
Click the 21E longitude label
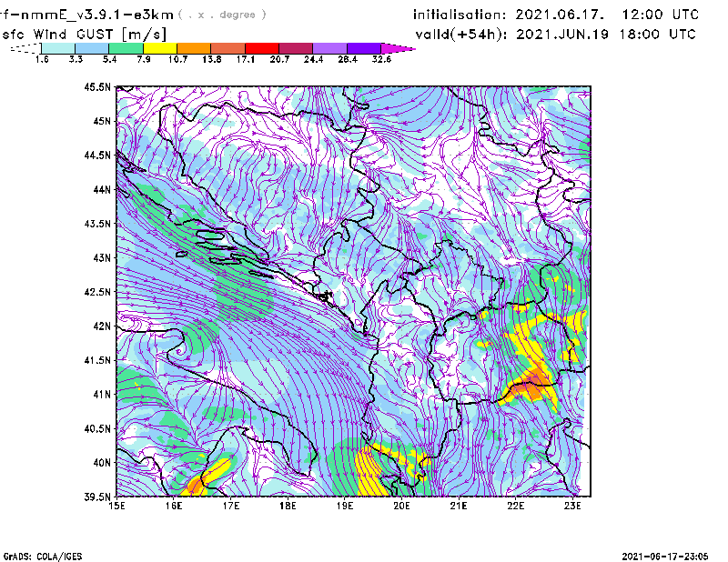click(x=459, y=506)
